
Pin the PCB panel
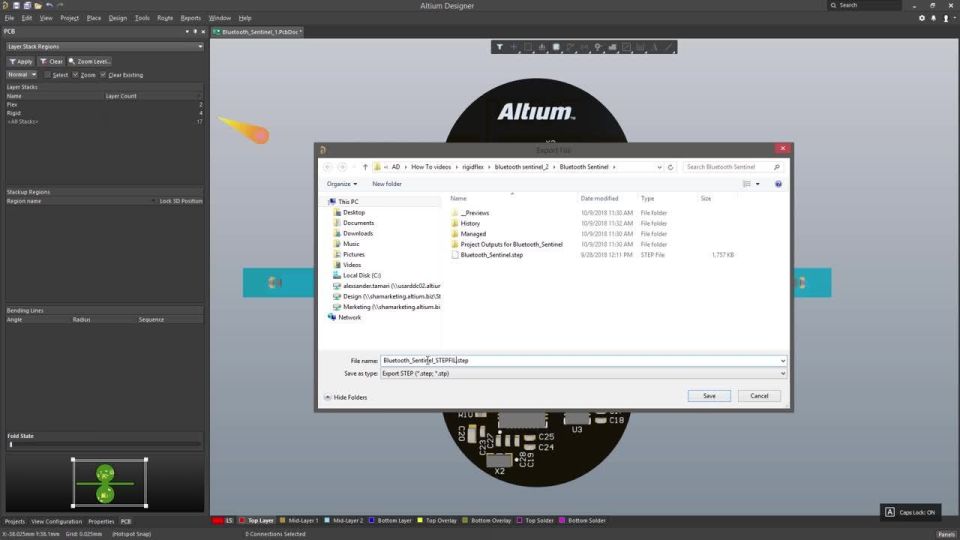tap(195, 32)
